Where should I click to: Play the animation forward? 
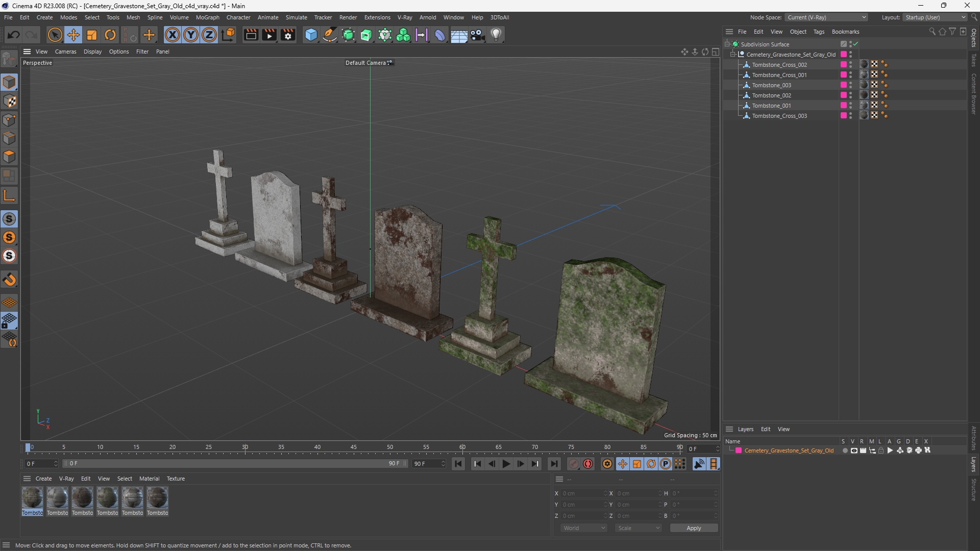click(x=506, y=464)
